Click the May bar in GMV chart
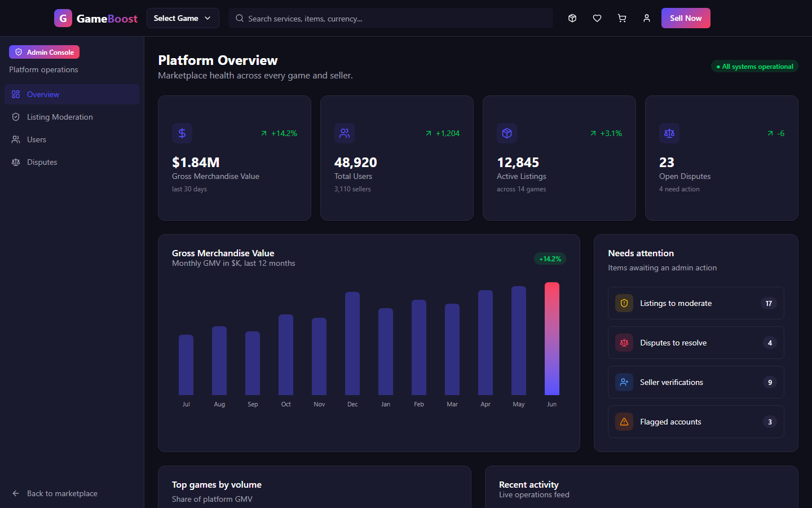This screenshot has width=812, height=508. (519, 340)
